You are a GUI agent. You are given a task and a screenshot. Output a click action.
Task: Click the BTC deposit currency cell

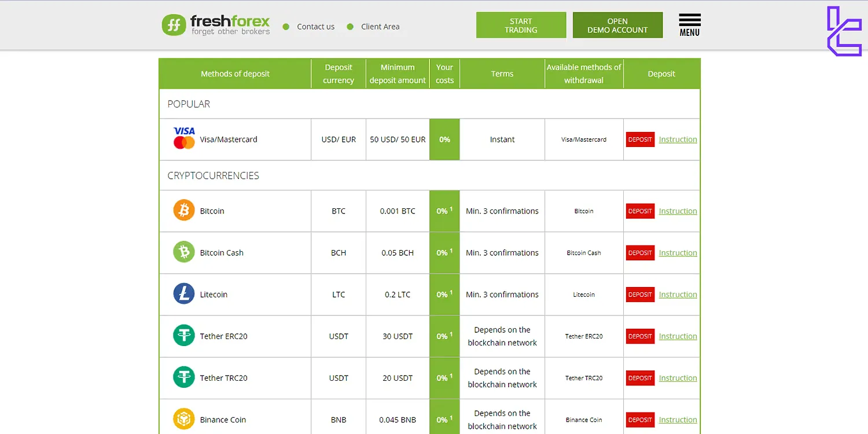pyautogui.click(x=339, y=211)
